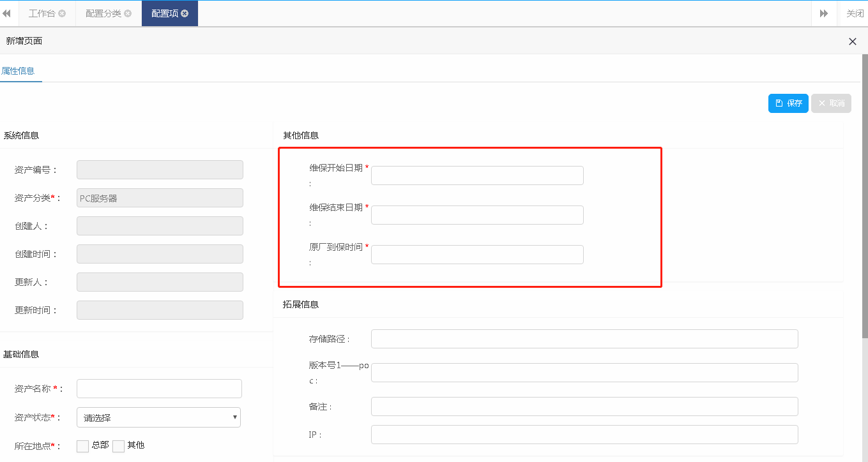The image size is (868, 462).
Task: Click the 资产名称 input field
Action: click(x=159, y=389)
